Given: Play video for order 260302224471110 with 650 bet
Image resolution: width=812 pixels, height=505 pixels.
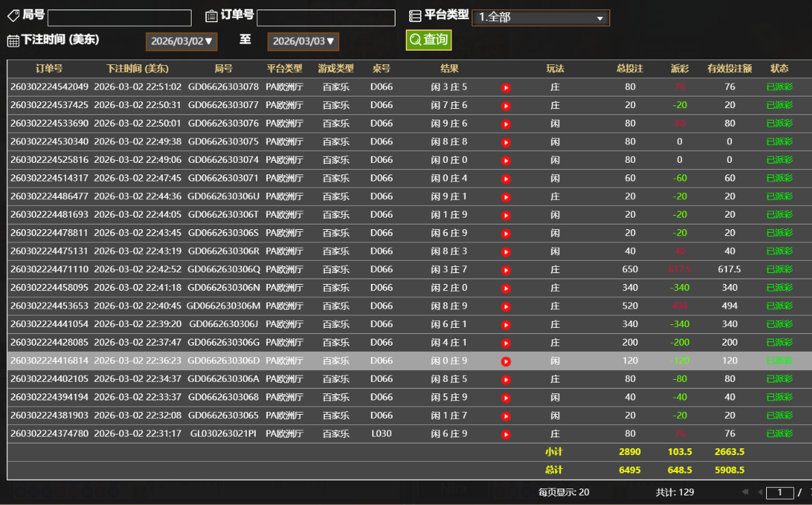Looking at the screenshot, I should 506,269.
